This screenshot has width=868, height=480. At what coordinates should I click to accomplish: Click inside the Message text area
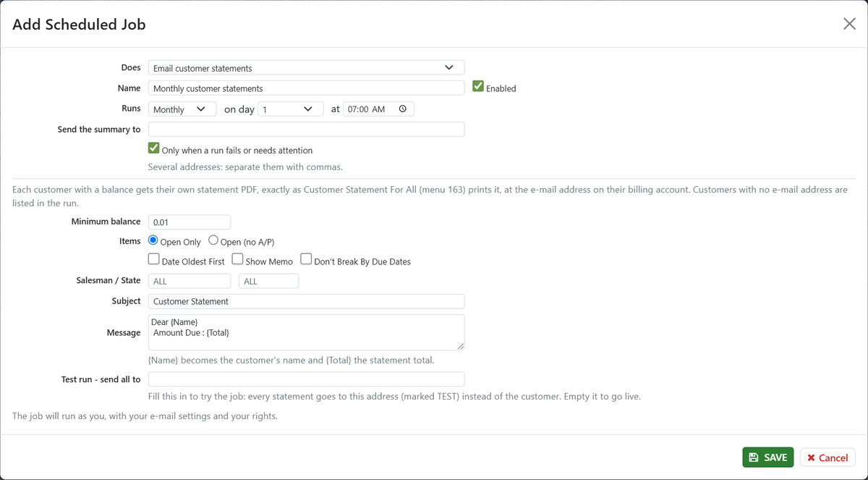point(306,332)
